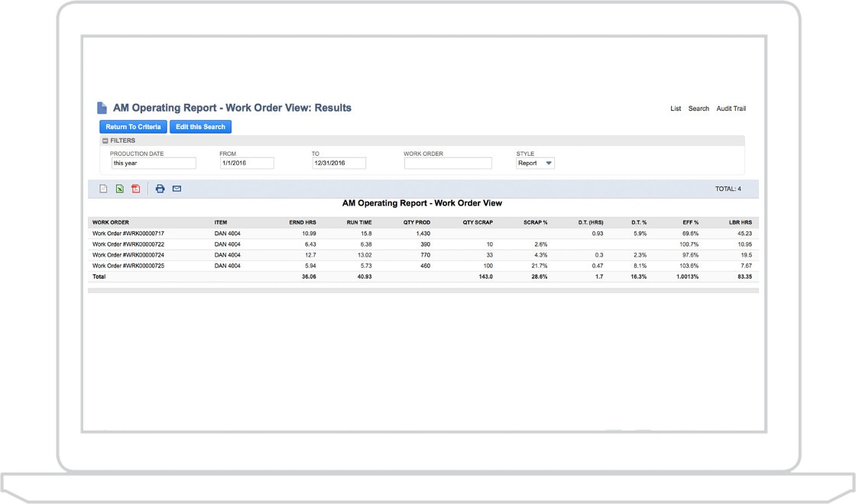Click the PRODUCTION DATE field showing this year
The image size is (856, 504).
[152, 163]
